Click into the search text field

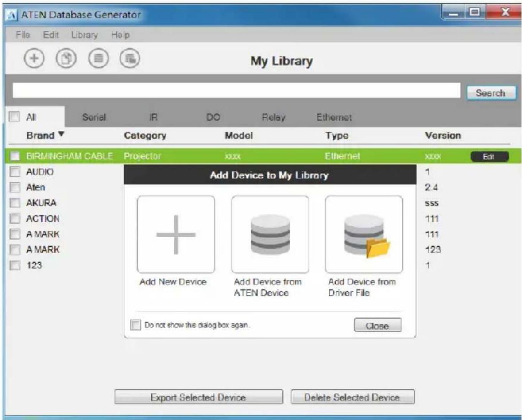tap(236, 90)
